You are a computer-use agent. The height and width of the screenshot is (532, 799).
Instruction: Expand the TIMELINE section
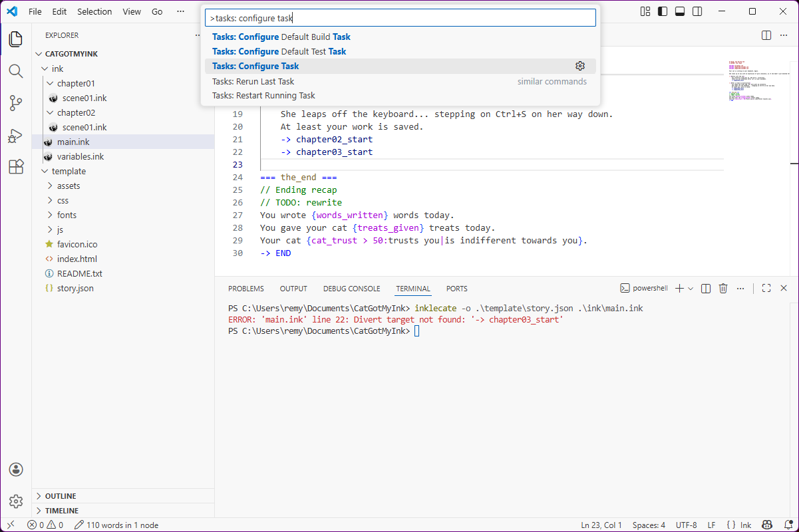click(x=123, y=511)
